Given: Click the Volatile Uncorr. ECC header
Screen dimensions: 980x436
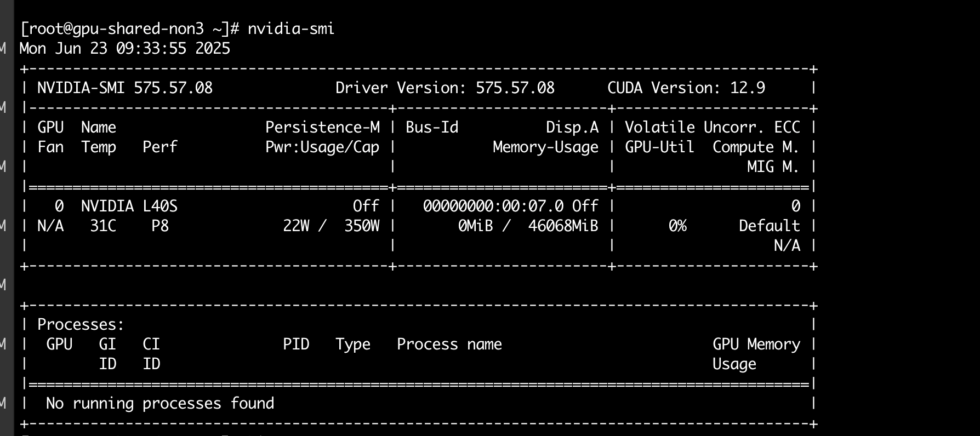Looking at the screenshot, I should pyautogui.click(x=712, y=127).
